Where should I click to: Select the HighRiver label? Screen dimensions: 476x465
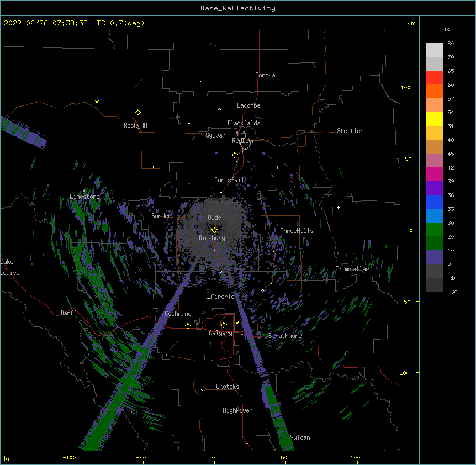pyautogui.click(x=237, y=410)
